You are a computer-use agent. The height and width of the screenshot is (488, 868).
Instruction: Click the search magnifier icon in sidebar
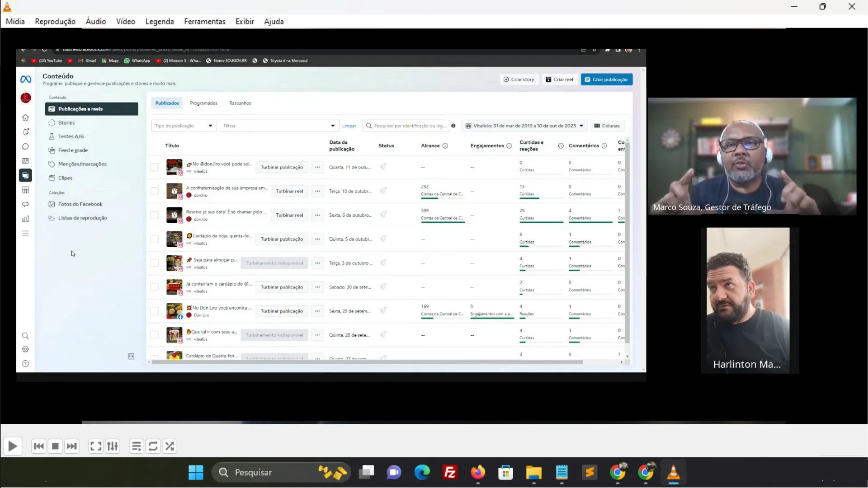pyautogui.click(x=25, y=335)
